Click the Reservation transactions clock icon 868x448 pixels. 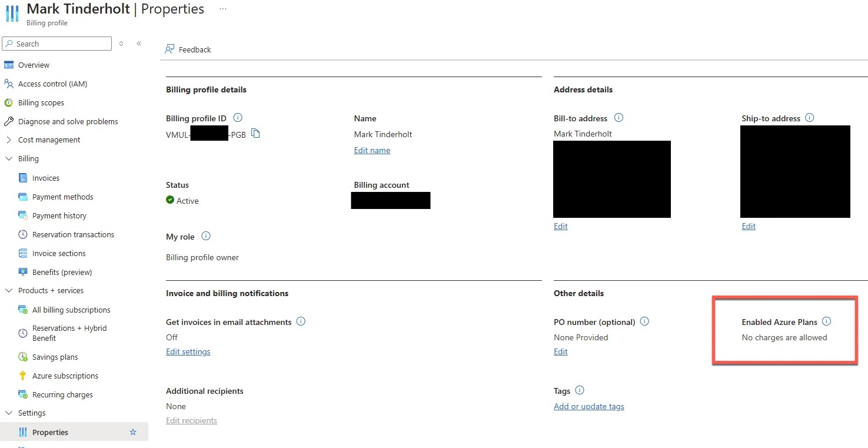pos(23,234)
